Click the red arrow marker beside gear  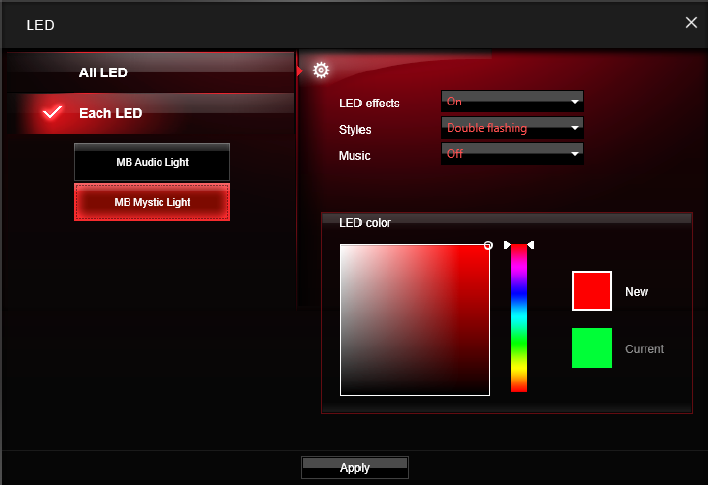(x=299, y=70)
